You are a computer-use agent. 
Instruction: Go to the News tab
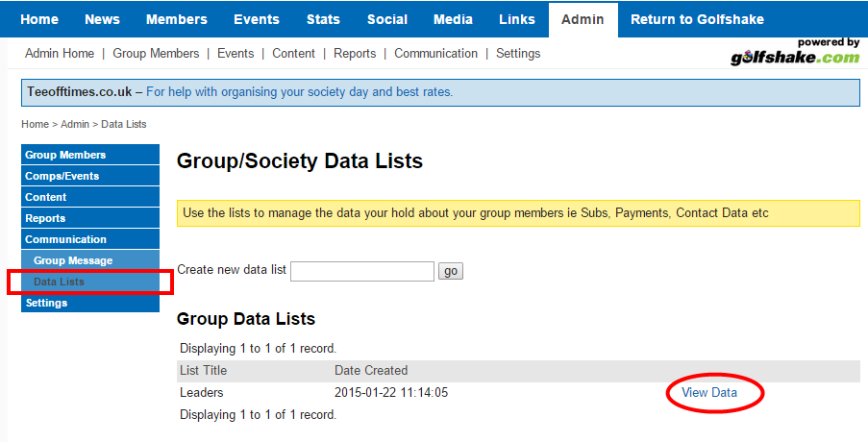103,19
